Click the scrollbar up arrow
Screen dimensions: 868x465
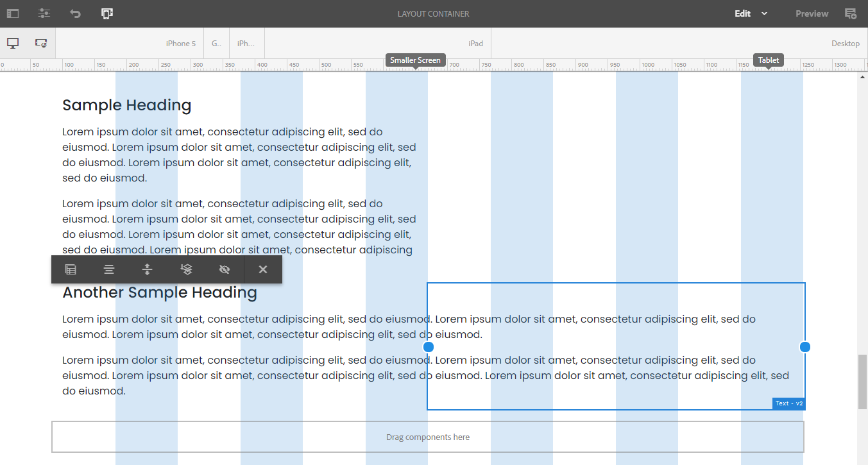click(862, 77)
